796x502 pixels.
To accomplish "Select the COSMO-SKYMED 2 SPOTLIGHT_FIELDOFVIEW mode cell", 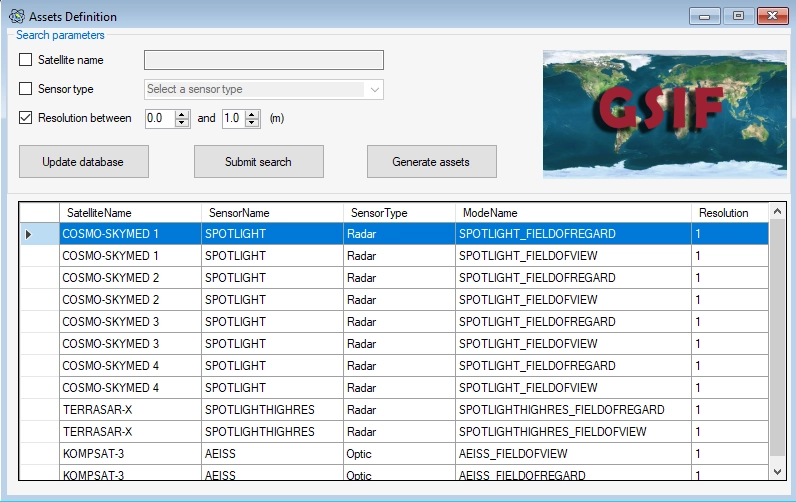I will [x=574, y=300].
